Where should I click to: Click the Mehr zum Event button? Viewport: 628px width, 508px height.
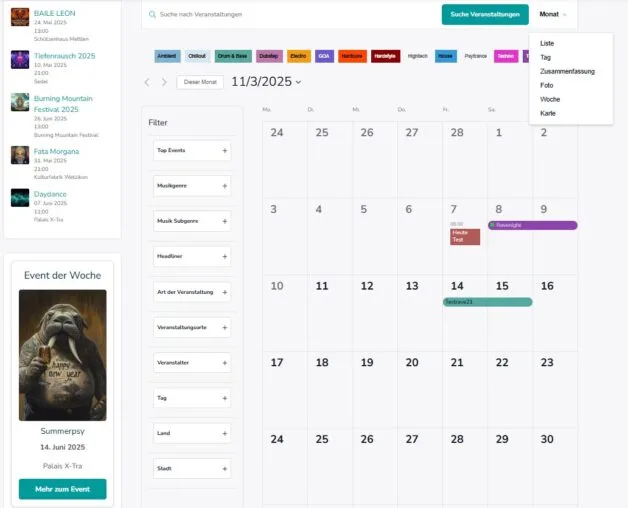click(62, 489)
